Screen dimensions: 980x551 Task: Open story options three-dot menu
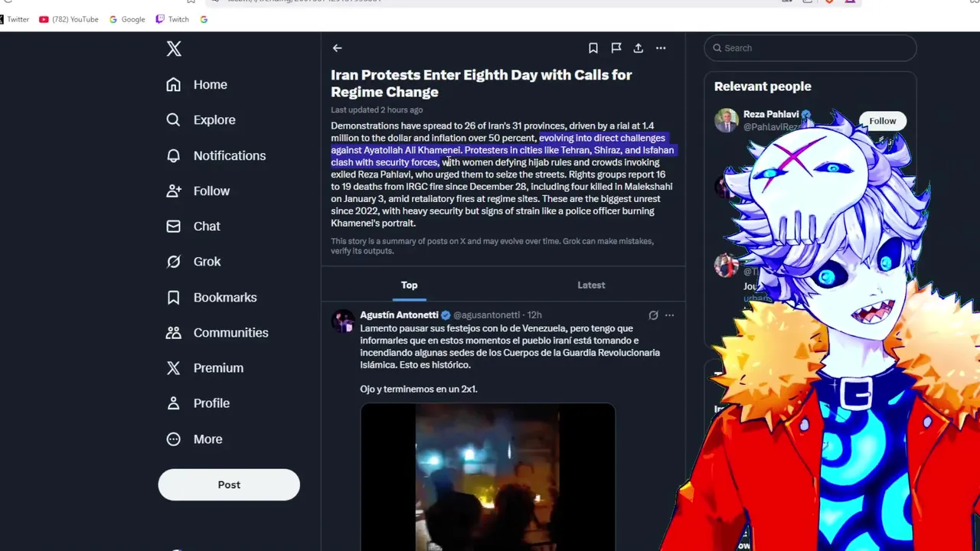(661, 48)
